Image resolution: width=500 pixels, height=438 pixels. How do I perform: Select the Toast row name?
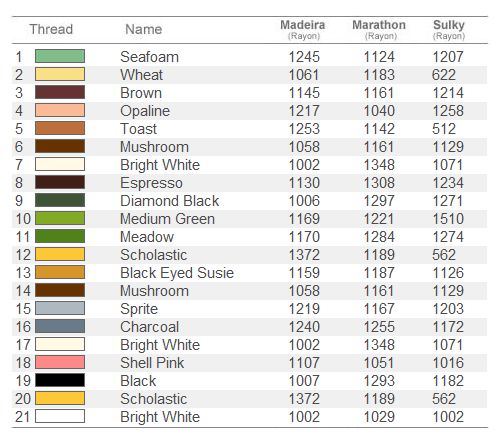click(x=138, y=129)
